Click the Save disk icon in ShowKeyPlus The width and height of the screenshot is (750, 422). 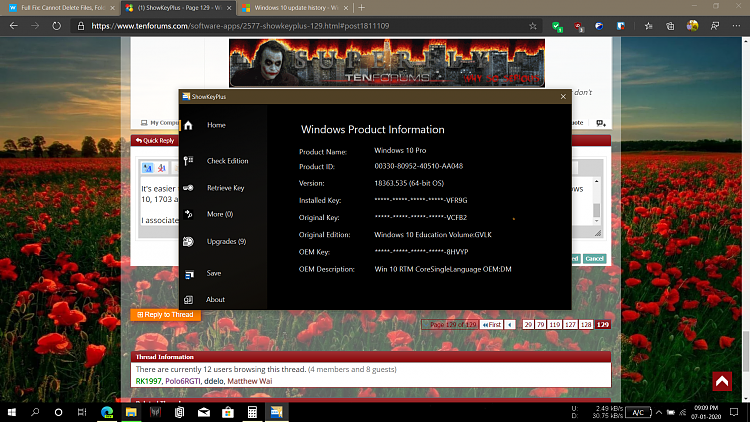click(x=189, y=274)
